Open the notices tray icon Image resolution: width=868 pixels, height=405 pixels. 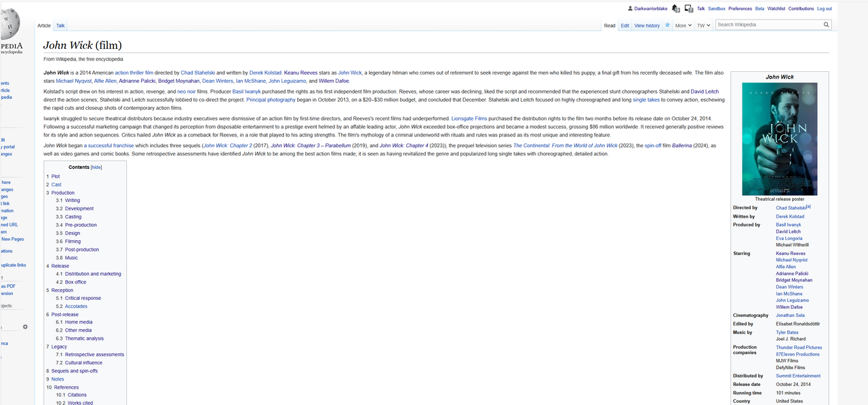point(688,9)
